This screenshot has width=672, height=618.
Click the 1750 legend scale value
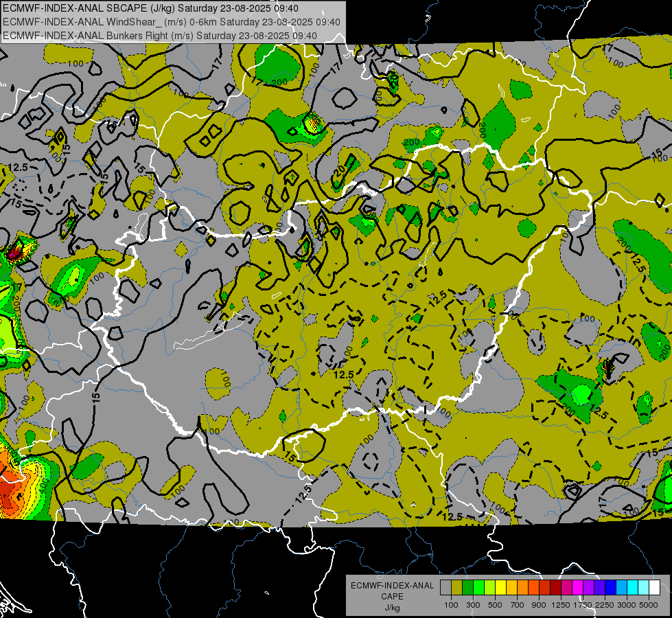(583, 605)
